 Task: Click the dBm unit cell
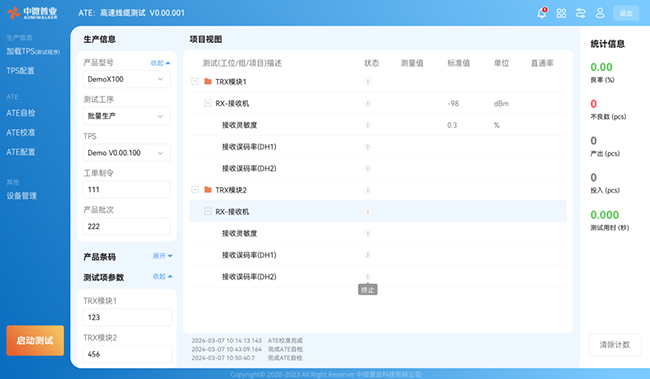click(501, 103)
